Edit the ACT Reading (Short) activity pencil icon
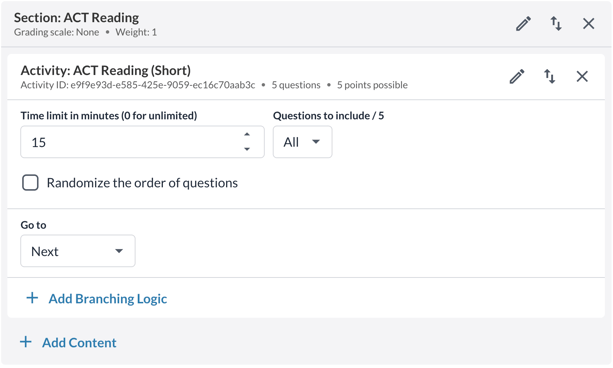The width and height of the screenshot is (613, 368). coord(517,76)
